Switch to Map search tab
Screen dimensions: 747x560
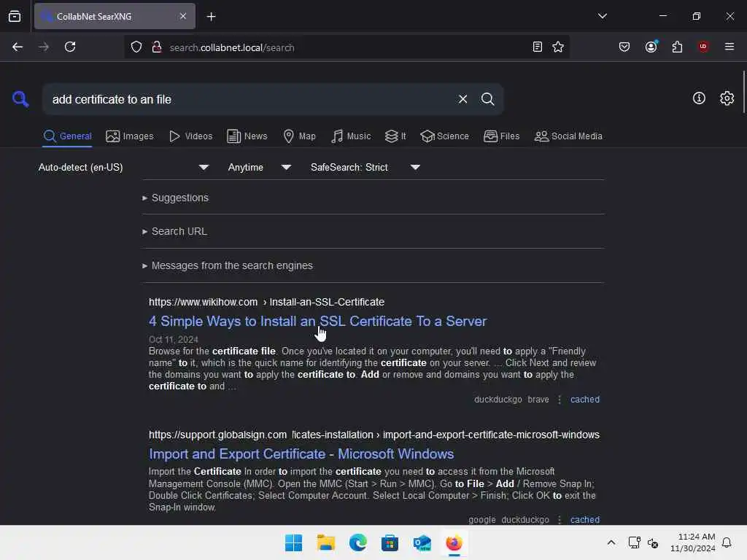pyautogui.click(x=299, y=136)
